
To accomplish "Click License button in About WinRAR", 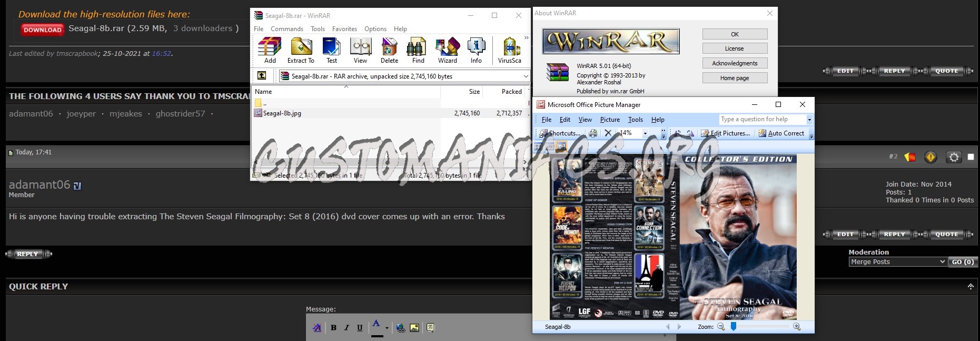I will coord(735,48).
